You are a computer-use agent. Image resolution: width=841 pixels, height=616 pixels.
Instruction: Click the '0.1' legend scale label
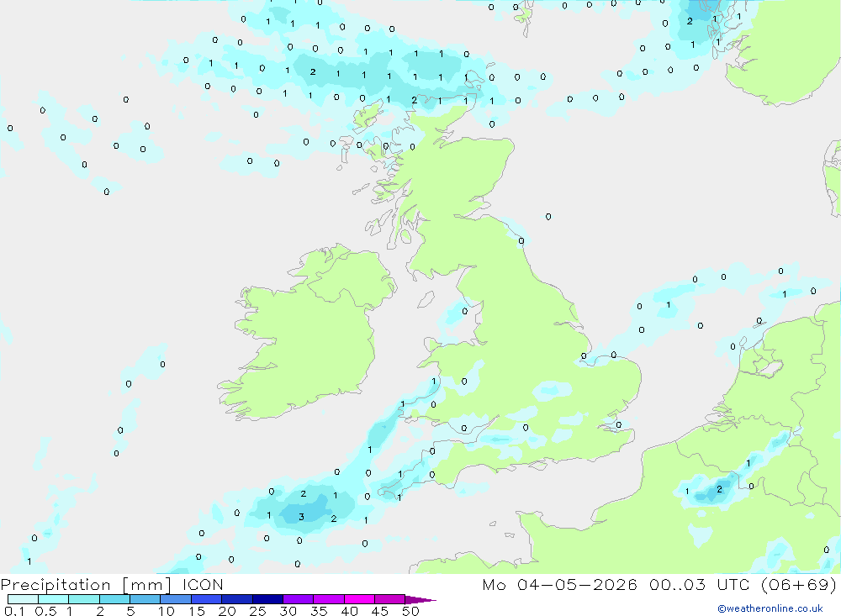[14, 611]
